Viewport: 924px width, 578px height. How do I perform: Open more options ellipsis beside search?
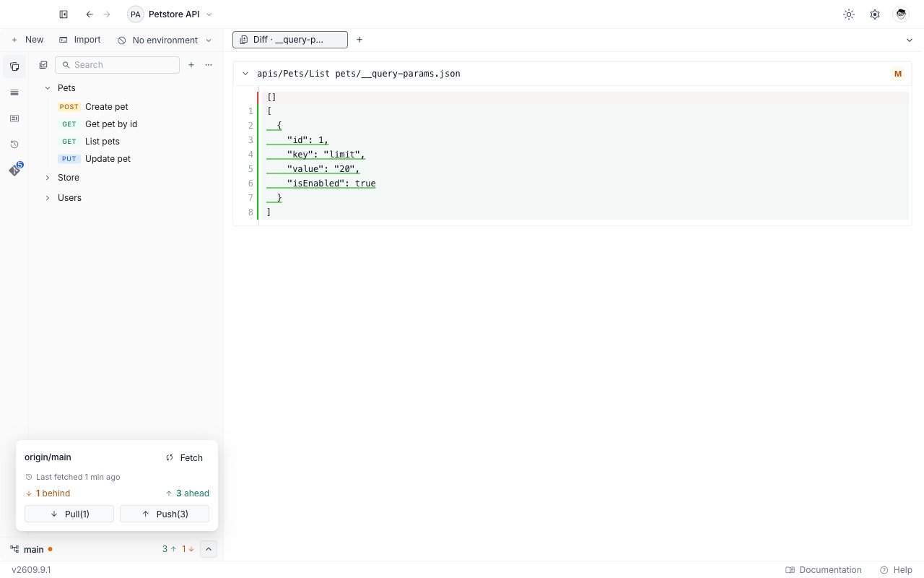click(x=209, y=65)
